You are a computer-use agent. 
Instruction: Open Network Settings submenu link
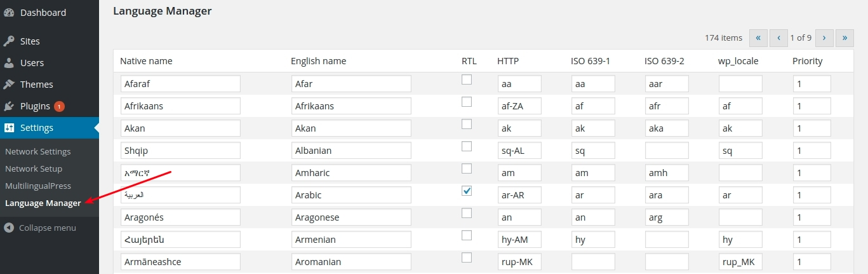pyautogui.click(x=38, y=152)
